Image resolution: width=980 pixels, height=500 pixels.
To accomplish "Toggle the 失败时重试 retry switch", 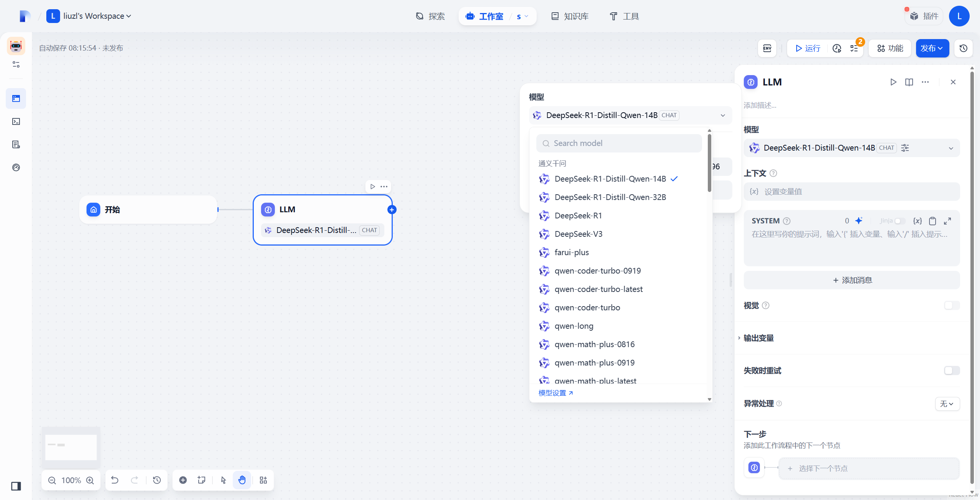I will pyautogui.click(x=952, y=370).
